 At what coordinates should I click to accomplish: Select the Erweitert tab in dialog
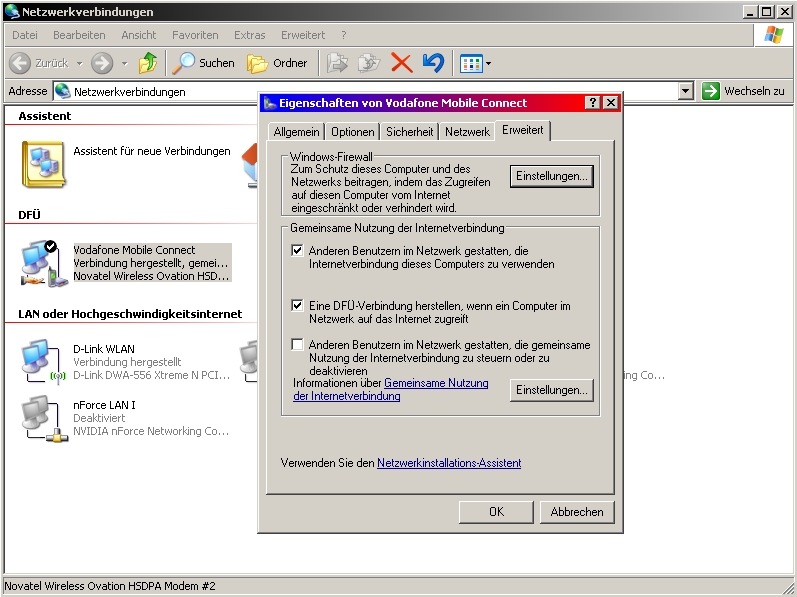pos(523,130)
